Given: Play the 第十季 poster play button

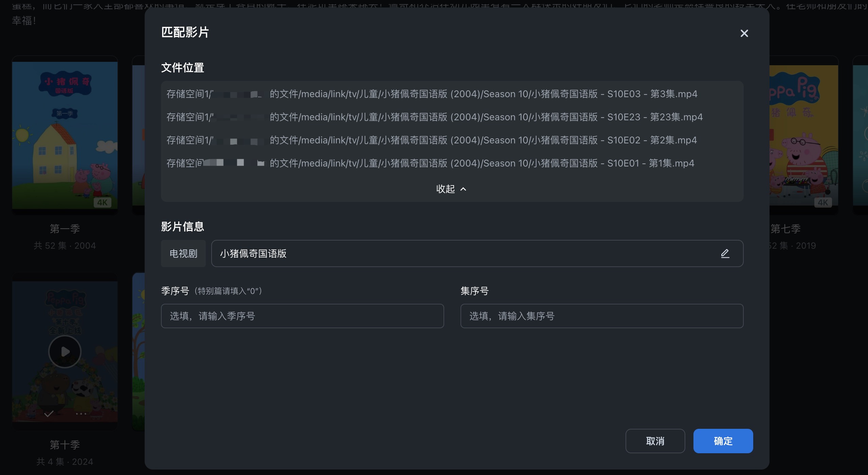Looking at the screenshot, I should point(65,352).
